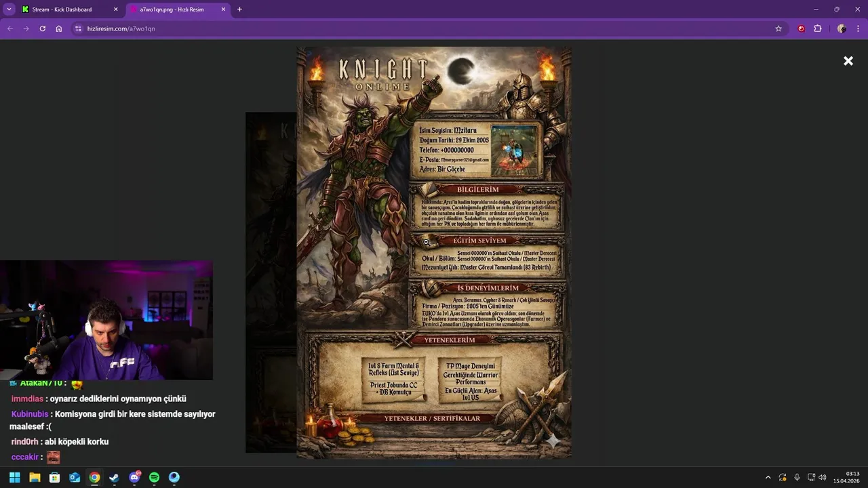View site information for hizliresim.com

78,28
